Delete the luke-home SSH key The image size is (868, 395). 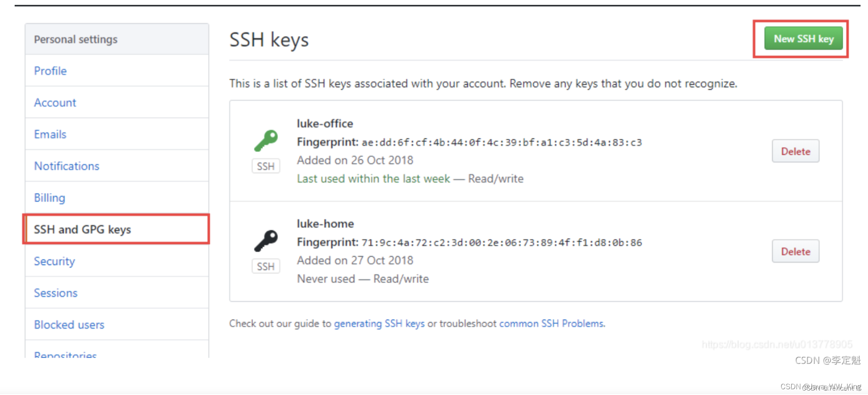(795, 252)
